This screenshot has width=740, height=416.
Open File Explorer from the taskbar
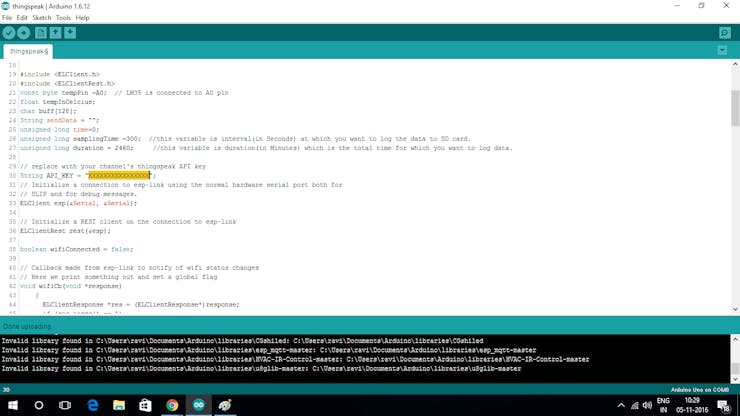[x=119, y=405]
